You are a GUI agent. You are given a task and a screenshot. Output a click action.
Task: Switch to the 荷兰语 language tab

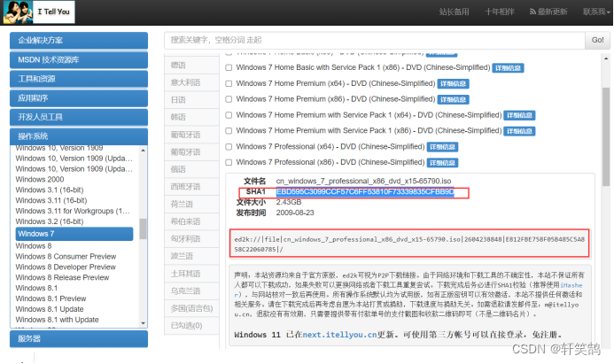[x=191, y=205]
